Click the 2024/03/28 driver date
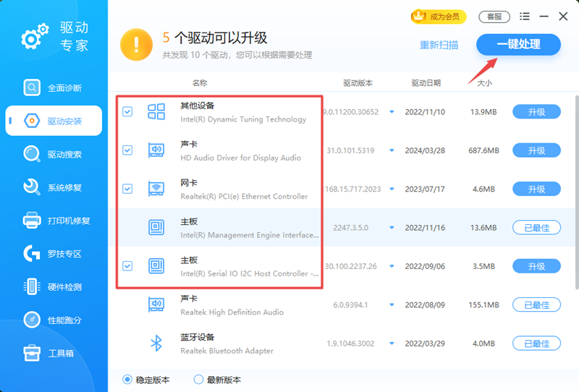The image size is (579, 392). (425, 150)
